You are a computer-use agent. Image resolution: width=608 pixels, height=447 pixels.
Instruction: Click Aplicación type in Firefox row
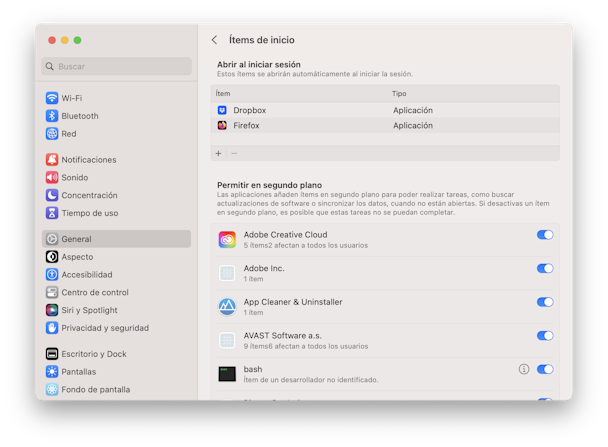[x=413, y=125]
